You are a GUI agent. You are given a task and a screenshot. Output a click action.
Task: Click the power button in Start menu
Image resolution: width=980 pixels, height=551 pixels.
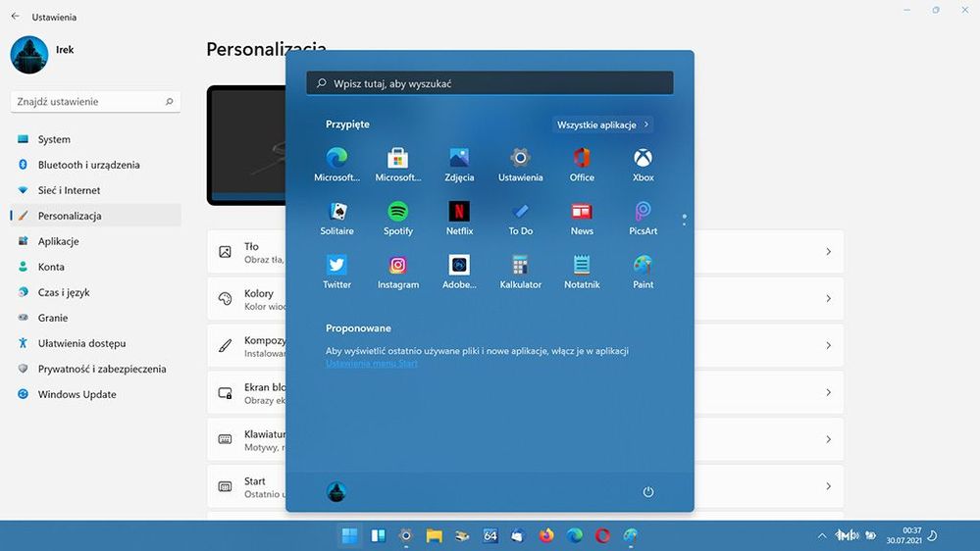[647, 492]
